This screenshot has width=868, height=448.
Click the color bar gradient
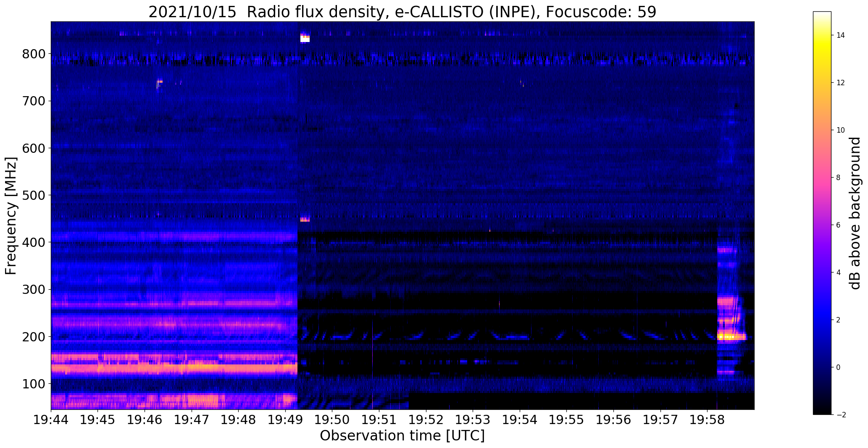[822, 213]
